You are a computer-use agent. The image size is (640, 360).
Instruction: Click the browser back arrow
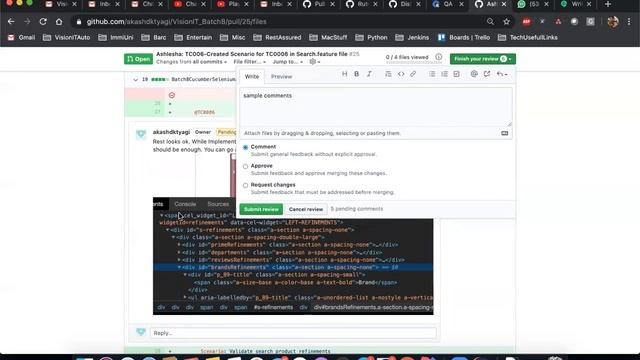[11, 22]
